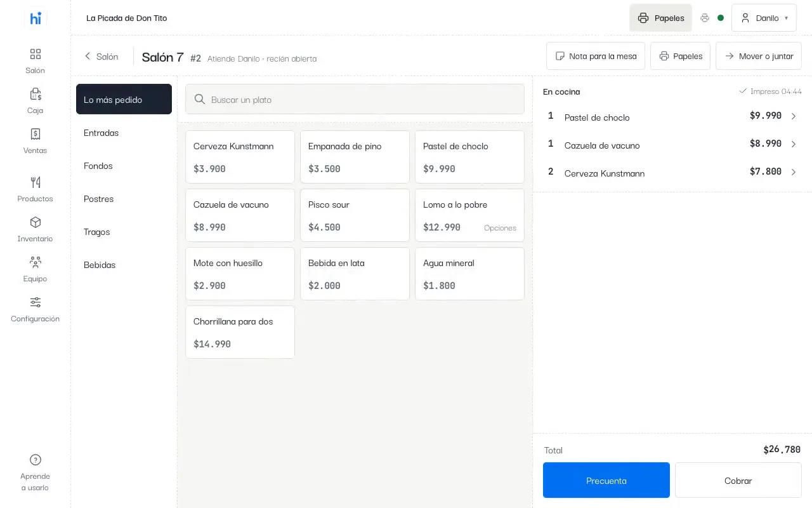Click the Papeles button in the top bar

(x=661, y=18)
